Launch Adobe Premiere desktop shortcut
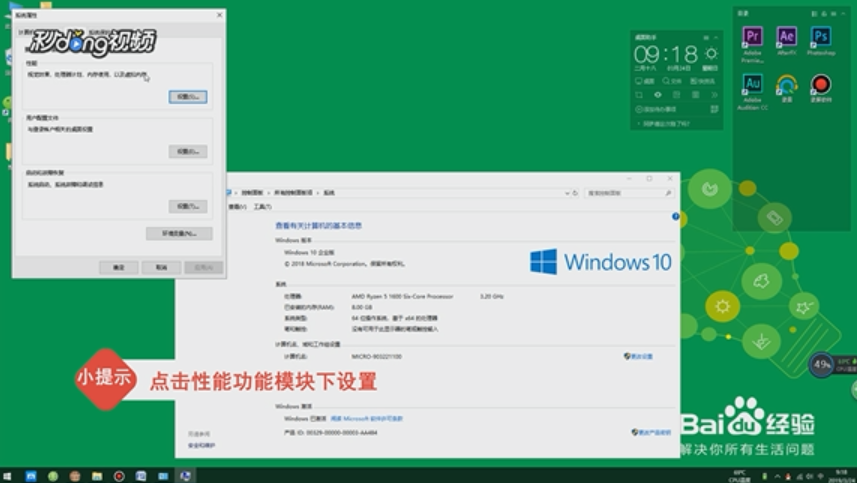The image size is (857, 483). (753, 44)
